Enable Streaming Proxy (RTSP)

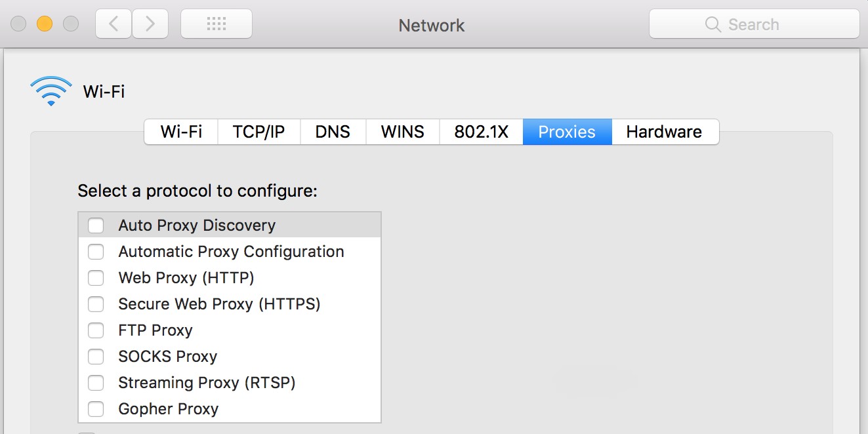point(96,383)
